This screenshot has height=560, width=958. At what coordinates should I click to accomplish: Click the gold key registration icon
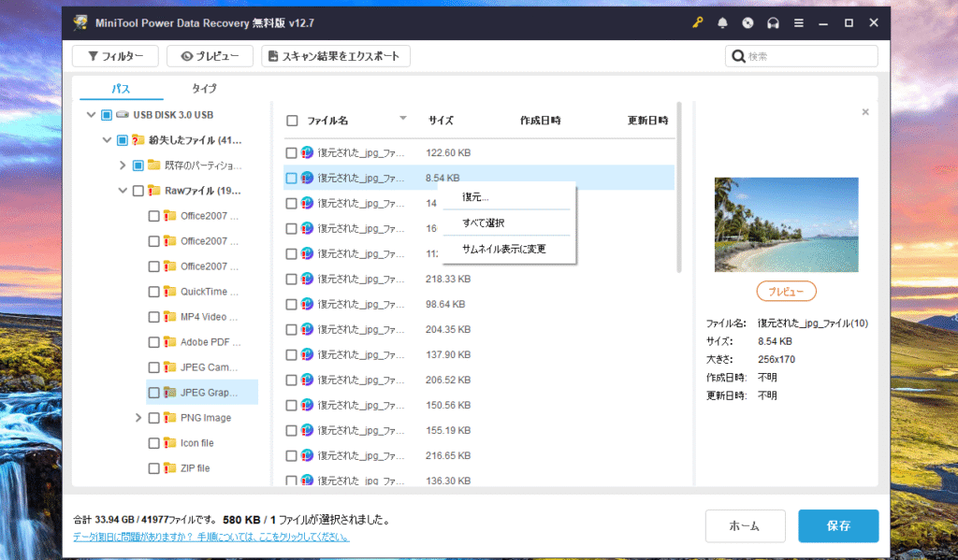(x=698, y=22)
